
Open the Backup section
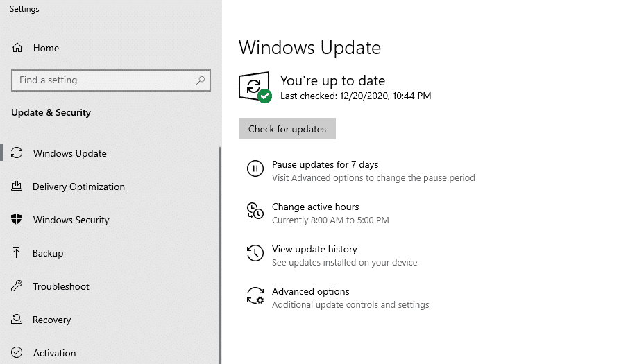[48, 253]
